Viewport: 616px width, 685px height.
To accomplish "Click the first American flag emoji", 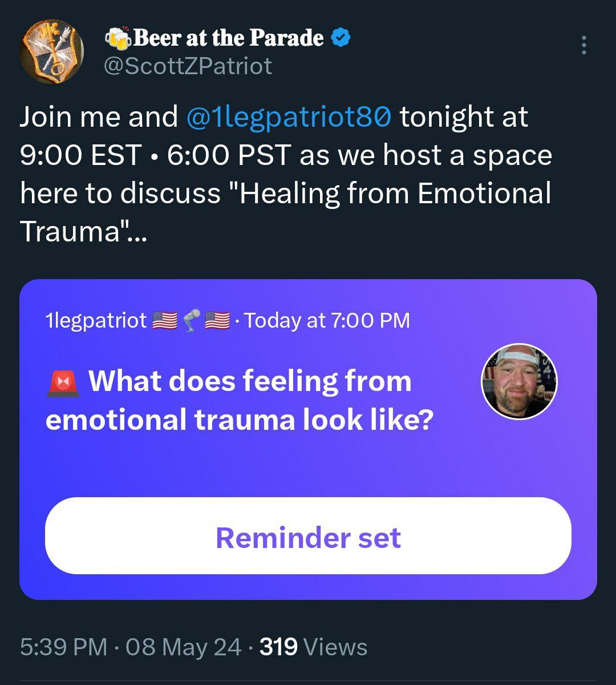I will 165,320.
